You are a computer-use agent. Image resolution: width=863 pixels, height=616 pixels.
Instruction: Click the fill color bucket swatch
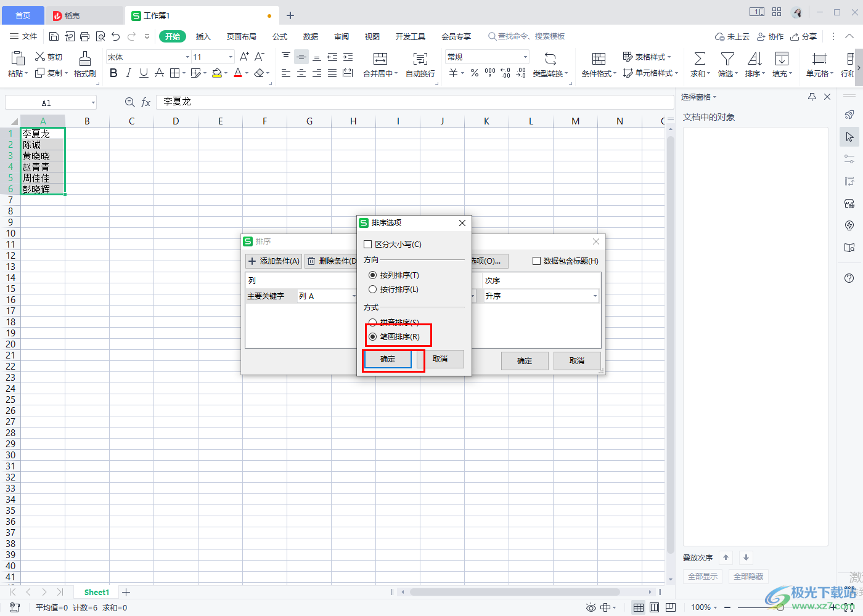217,73
